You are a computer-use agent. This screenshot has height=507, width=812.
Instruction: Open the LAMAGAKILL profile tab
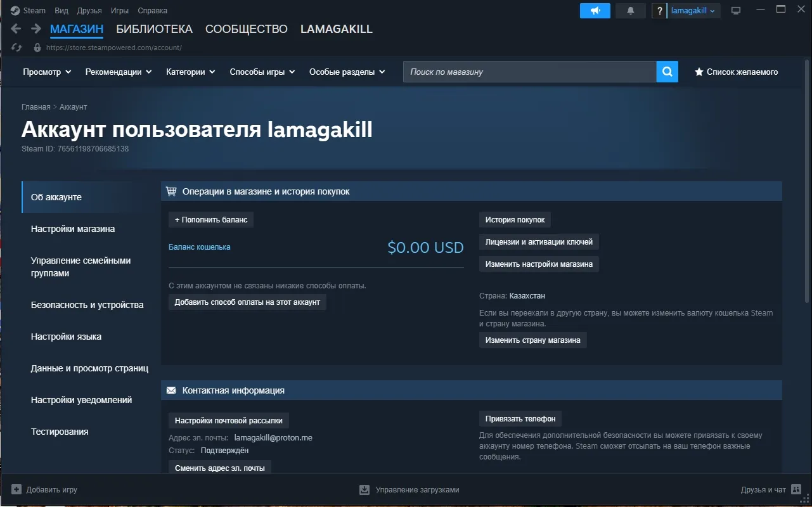(337, 29)
